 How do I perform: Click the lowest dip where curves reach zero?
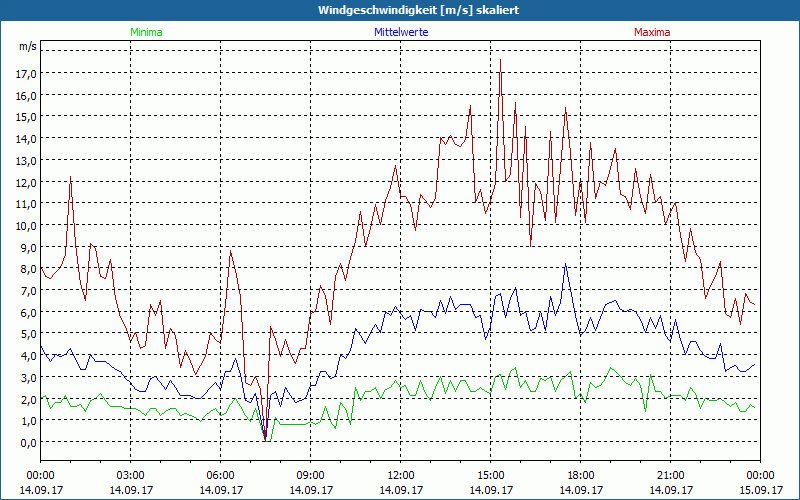(265, 439)
